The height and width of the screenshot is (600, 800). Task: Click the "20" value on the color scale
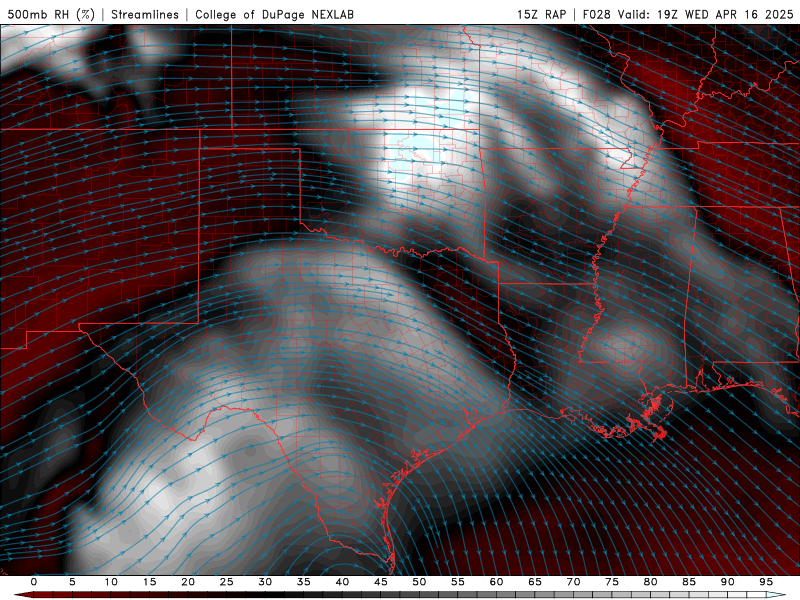(x=188, y=582)
